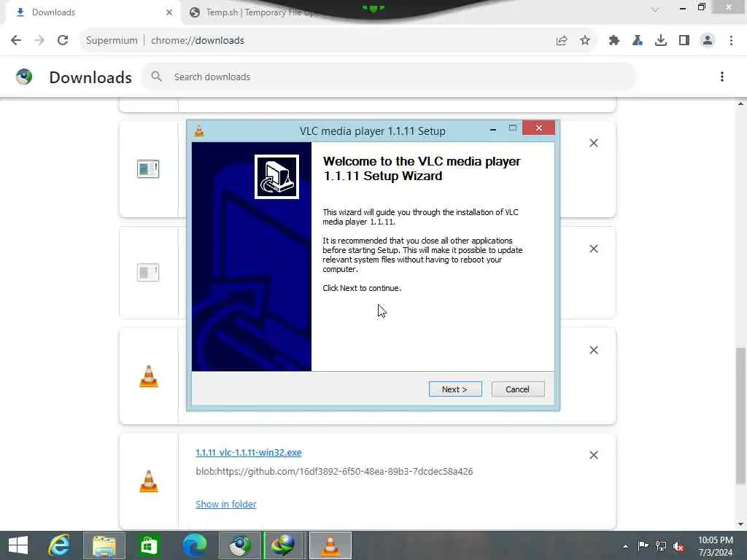Click the VLC cone icon of upper VLC download
The height and width of the screenshot is (560, 747).
(149, 376)
